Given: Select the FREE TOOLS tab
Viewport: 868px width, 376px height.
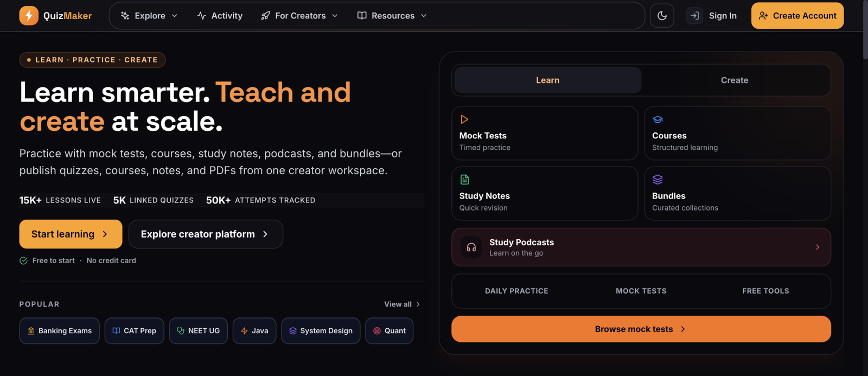Looking at the screenshot, I should click(x=765, y=291).
